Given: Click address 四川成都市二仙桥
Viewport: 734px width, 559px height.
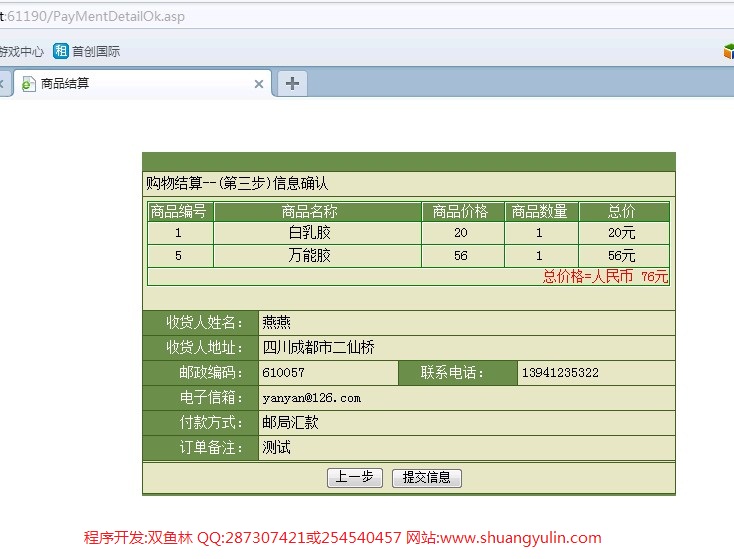Looking at the screenshot, I should tap(318, 347).
